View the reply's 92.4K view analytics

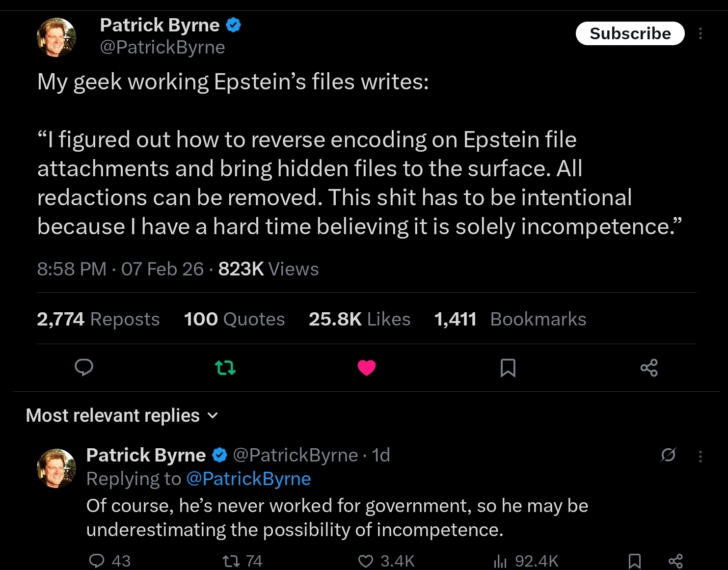tap(500, 561)
